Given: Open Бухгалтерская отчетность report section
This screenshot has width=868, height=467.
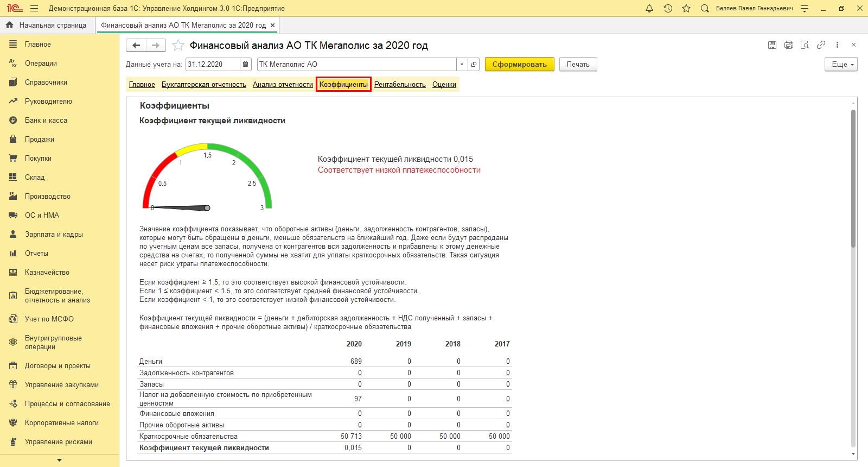Looking at the screenshot, I should tap(204, 85).
